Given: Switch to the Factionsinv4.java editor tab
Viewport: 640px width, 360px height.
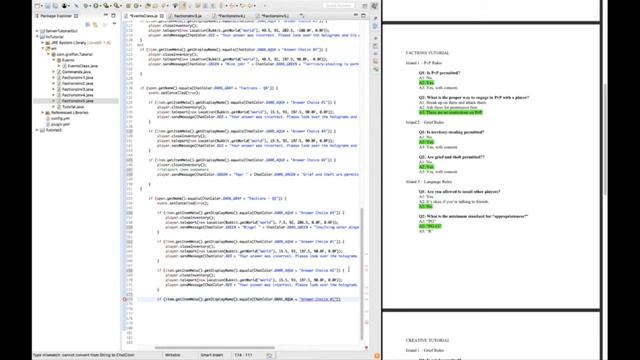Looking at the screenshot, I should pyautogui.click(x=231, y=16).
